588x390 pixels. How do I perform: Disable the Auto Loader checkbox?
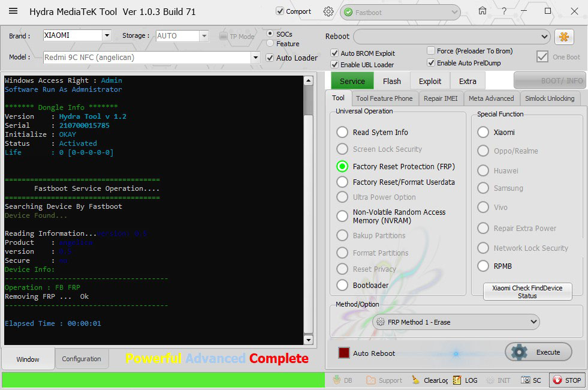(270, 58)
